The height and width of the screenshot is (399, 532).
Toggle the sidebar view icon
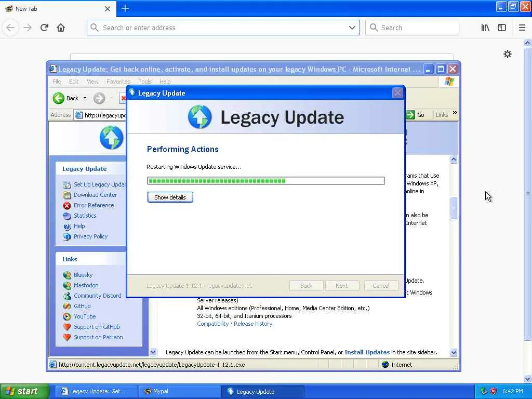(x=502, y=28)
